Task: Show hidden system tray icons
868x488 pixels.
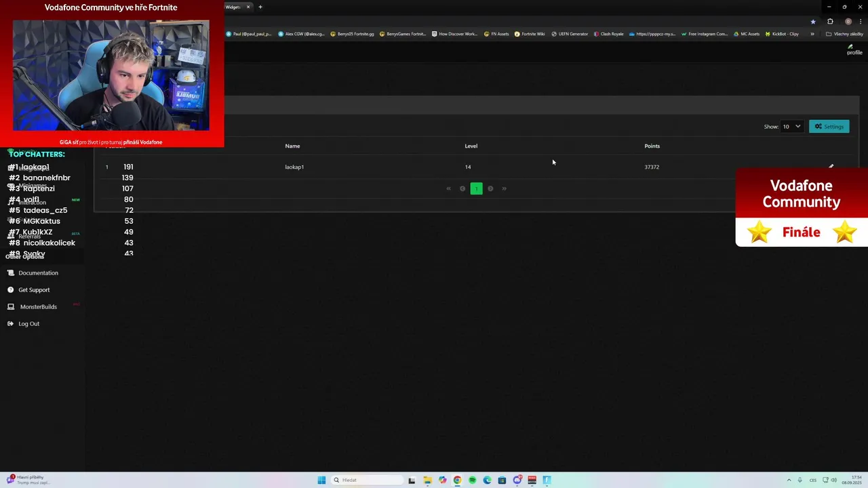Action: (x=789, y=480)
